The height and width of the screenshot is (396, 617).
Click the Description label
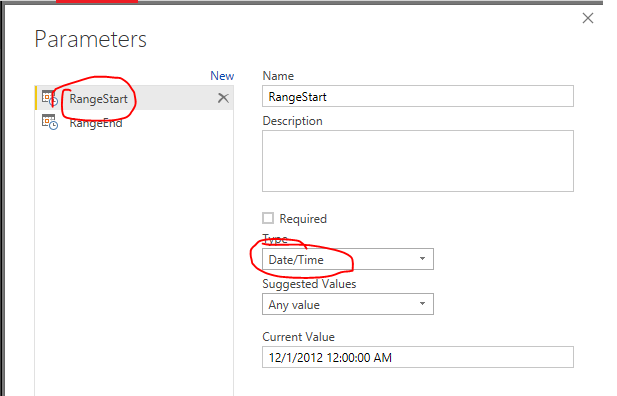[292, 121]
